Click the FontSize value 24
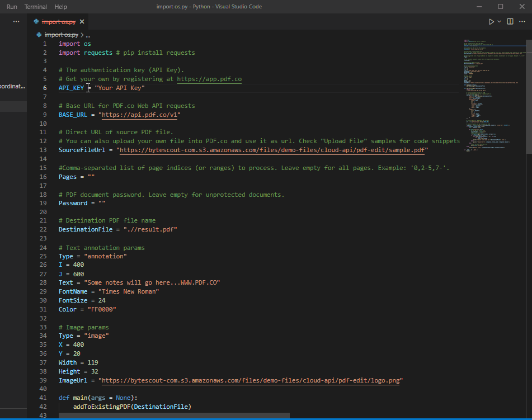The width and height of the screenshot is (532, 420). 102,300
